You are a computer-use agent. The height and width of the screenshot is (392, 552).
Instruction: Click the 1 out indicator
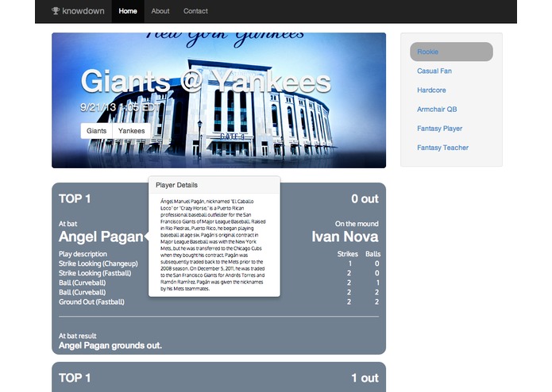[x=365, y=379]
